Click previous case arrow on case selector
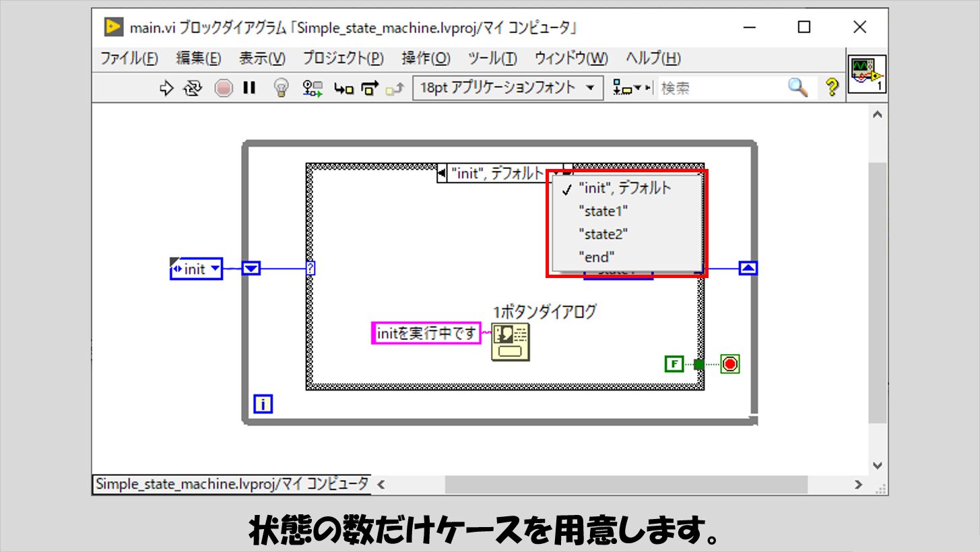Screen dimensions: 980x552 443,174
